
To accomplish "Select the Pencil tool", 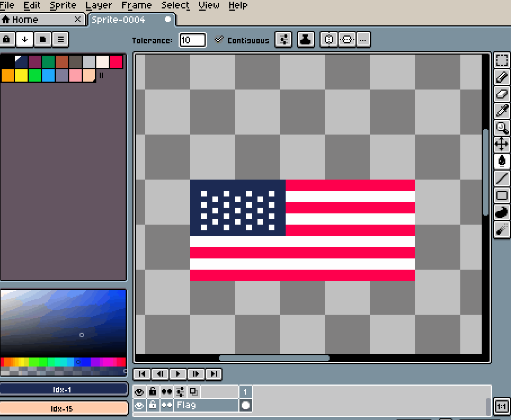I will coord(502,77).
